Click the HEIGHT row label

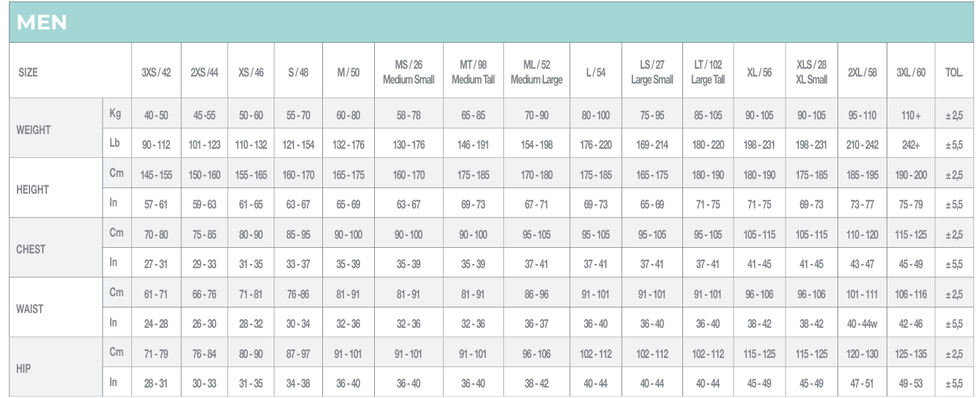coord(32,190)
